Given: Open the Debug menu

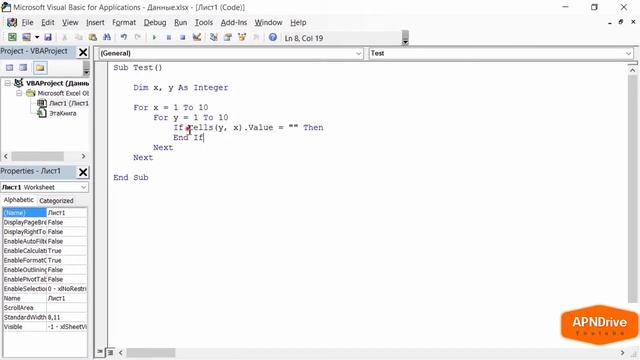Looking at the screenshot, I should point(155,22).
